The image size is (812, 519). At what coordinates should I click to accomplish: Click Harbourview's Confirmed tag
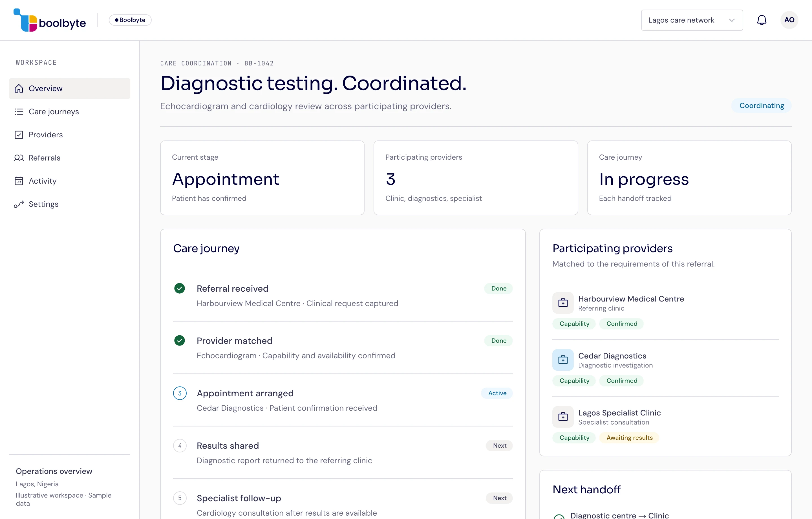[621, 324]
